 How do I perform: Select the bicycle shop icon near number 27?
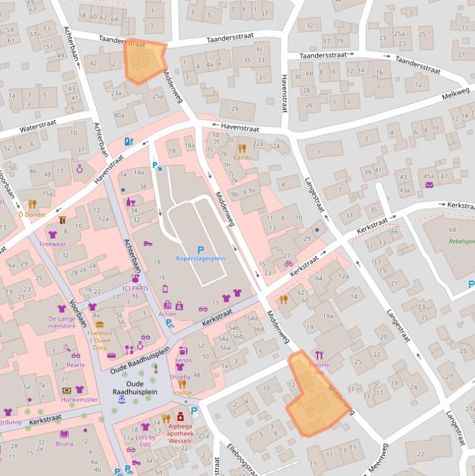coord(288,264)
